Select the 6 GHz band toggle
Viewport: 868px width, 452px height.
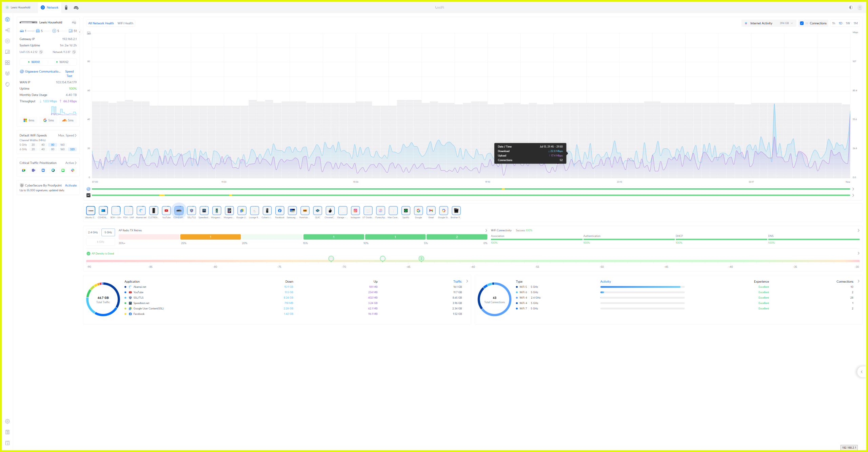click(x=101, y=242)
